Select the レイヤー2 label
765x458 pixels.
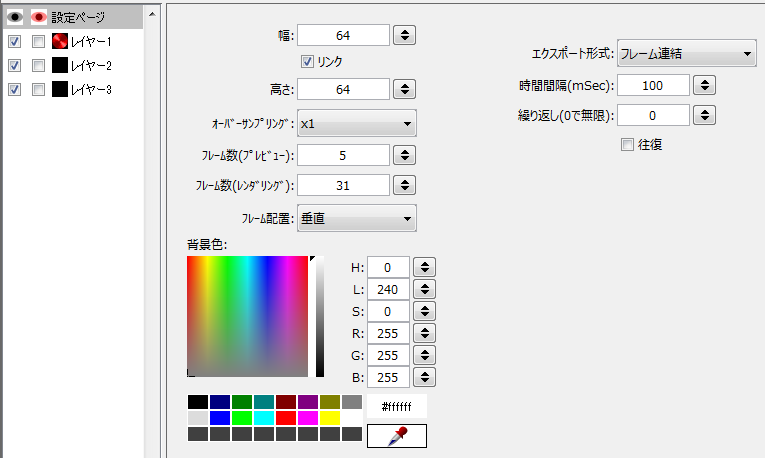click(x=91, y=66)
